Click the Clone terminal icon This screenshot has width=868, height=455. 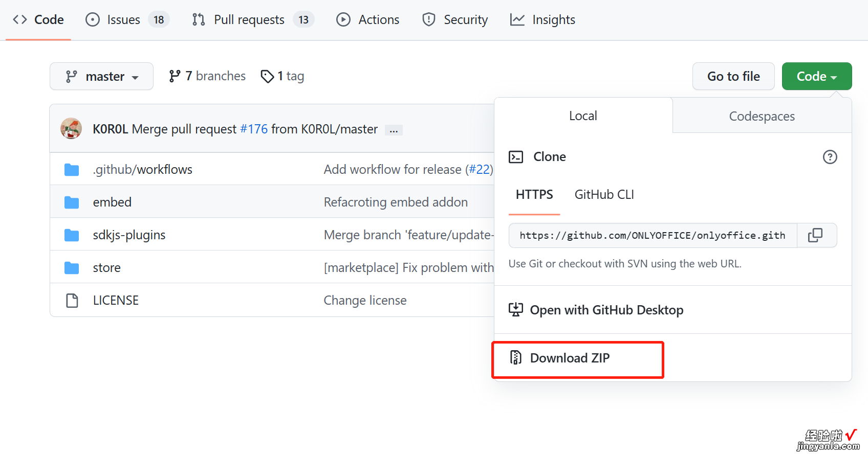tap(516, 157)
